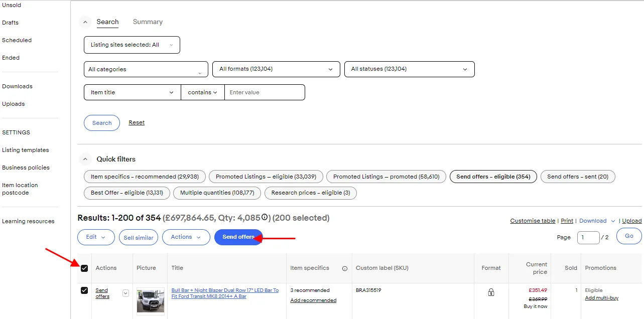This screenshot has height=319, width=644.
Task: Click the Bull Bar van thumbnail
Action: (x=151, y=301)
